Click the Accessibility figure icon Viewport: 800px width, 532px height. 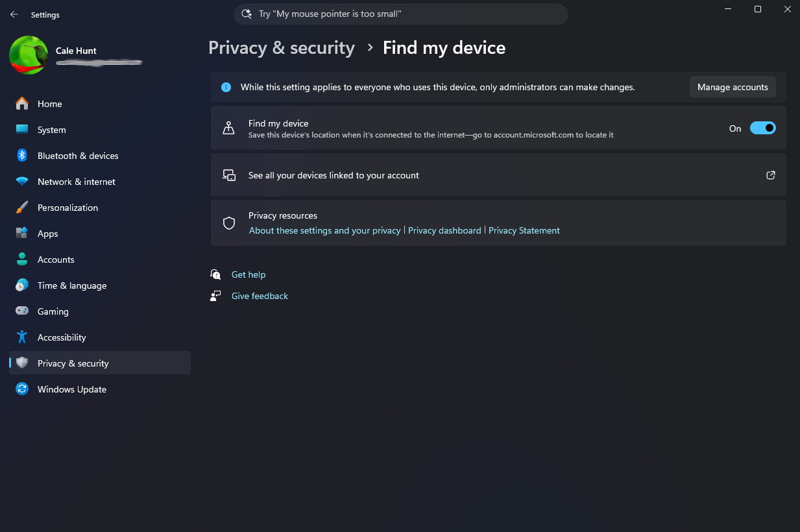(22, 337)
